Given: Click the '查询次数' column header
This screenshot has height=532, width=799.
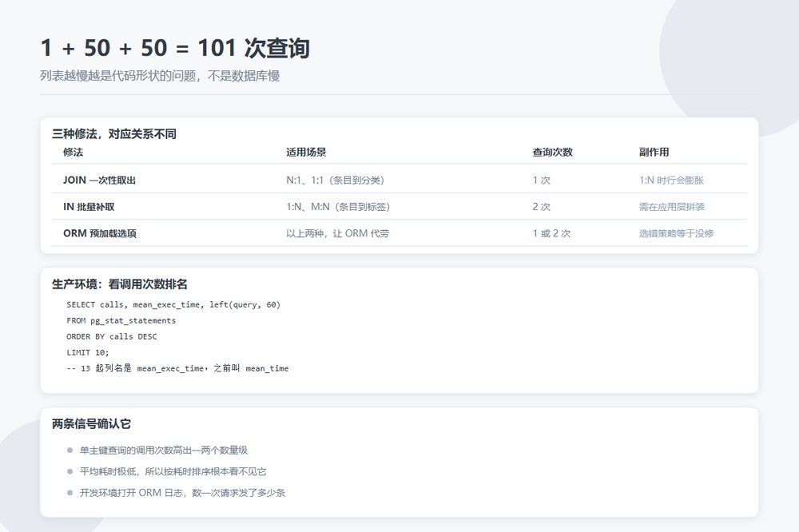Looking at the screenshot, I should 553,152.
